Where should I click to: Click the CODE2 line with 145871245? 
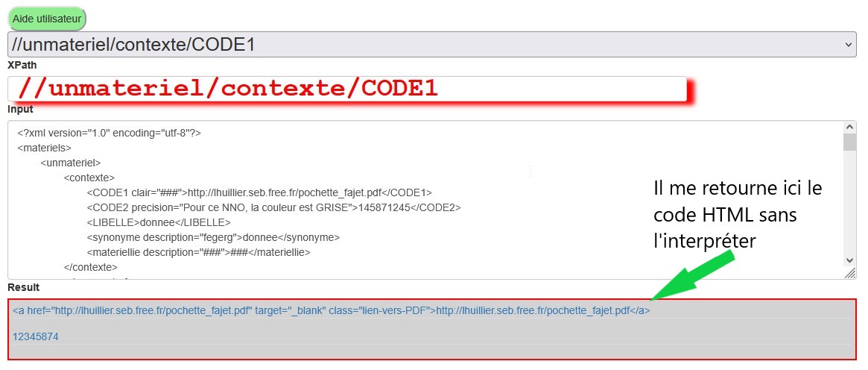coord(273,207)
